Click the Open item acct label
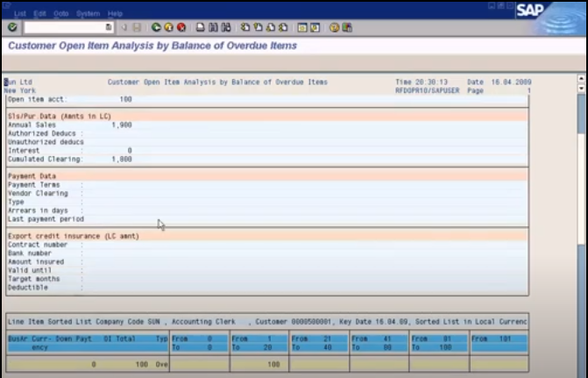The width and height of the screenshot is (588, 378). point(38,99)
